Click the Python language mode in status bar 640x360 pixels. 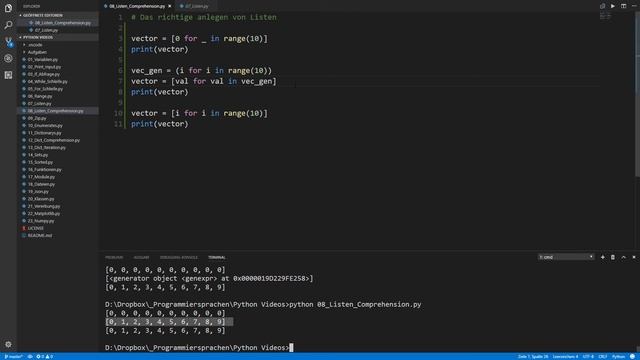click(618, 356)
